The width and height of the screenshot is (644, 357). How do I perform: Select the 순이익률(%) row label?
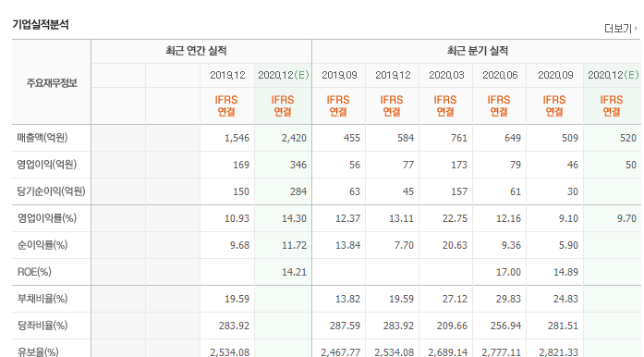(x=42, y=245)
